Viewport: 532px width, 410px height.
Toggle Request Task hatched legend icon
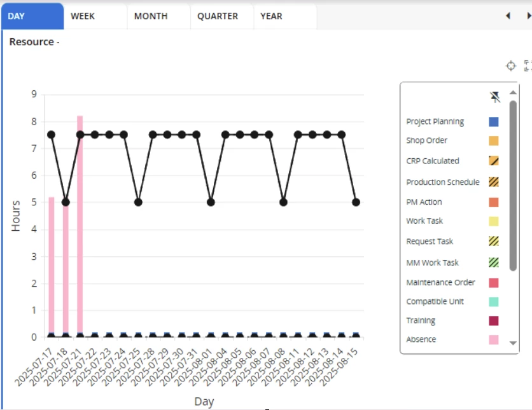click(x=493, y=242)
